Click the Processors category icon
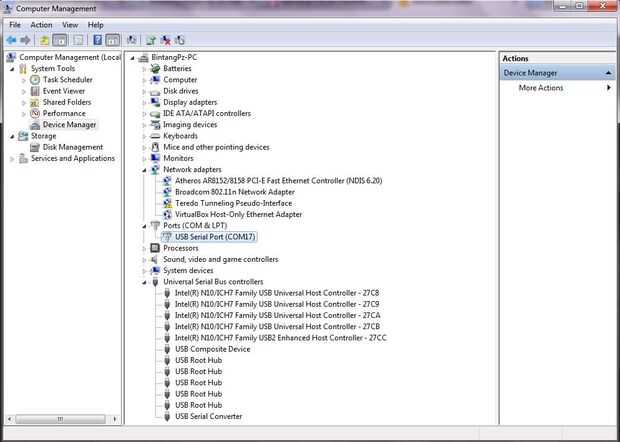The width and height of the screenshot is (620, 442). (x=155, y=248)
